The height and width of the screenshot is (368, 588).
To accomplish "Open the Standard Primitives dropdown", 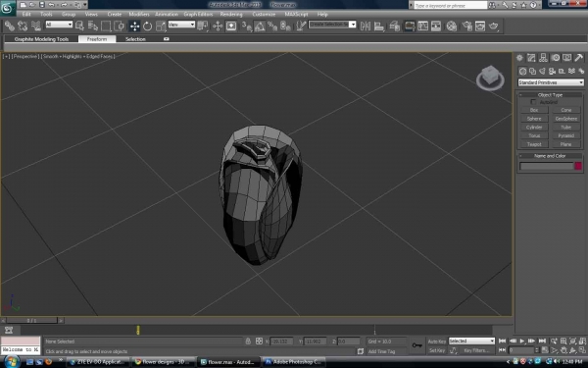I will click(551, 82).
